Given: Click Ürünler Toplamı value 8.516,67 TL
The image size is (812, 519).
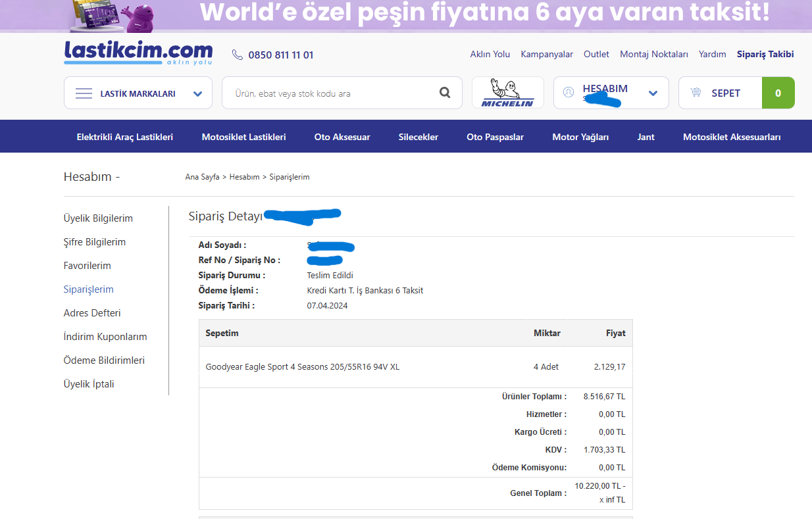Looking at the screenshot, I should point(604,397).
